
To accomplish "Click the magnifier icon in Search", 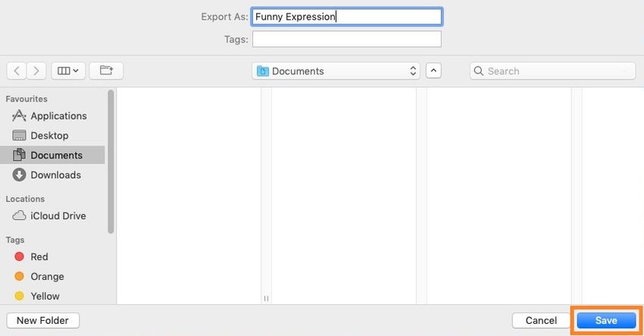I will pyautogui.click(x=479, y=71).
